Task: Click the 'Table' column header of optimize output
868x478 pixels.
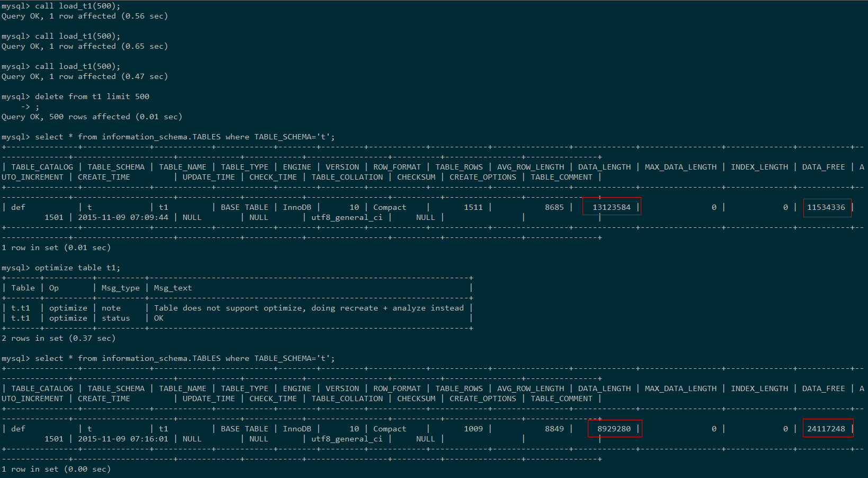Action: point(23,288)
